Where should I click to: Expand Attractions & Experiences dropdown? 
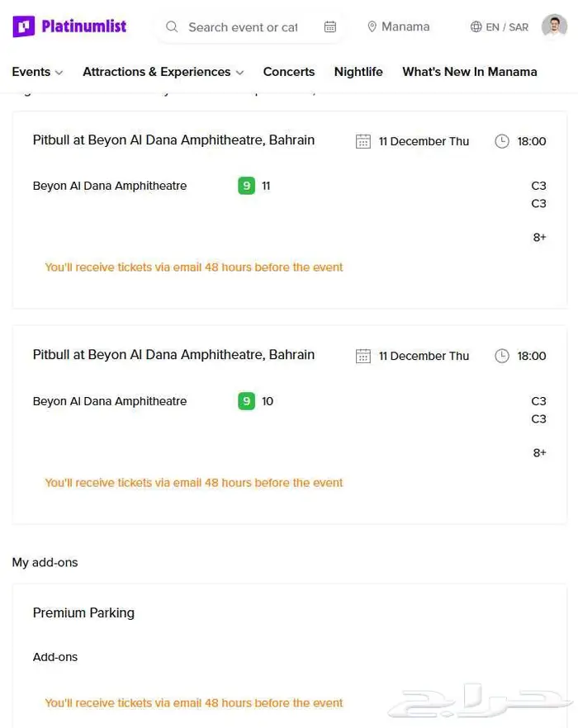pos(163,72)
